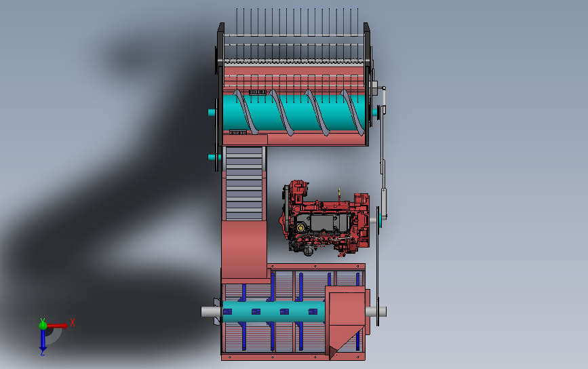This screenshot has height=369, width=588.
Task: Click the green Y axis ball of the triad
Action: pos(43,325)
